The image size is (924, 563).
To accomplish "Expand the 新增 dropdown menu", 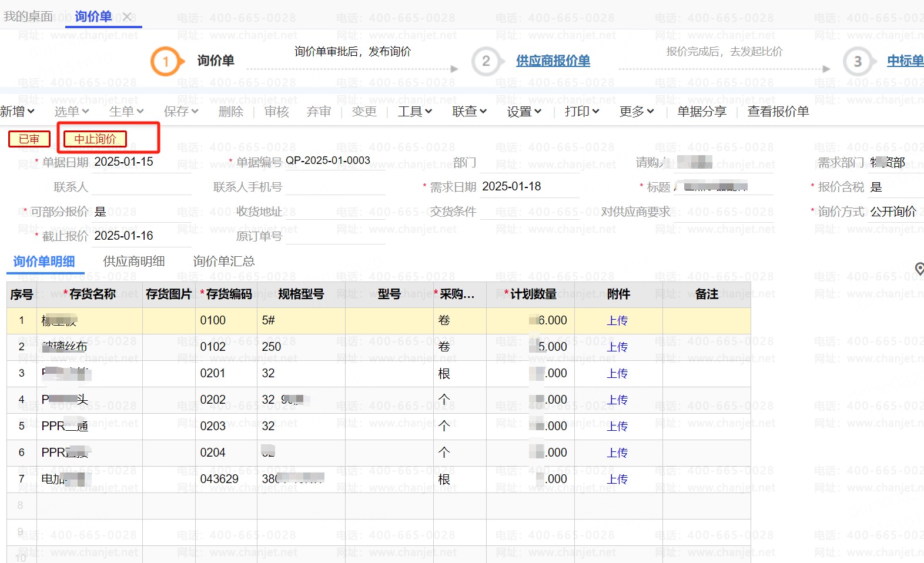I will (18, 112).
